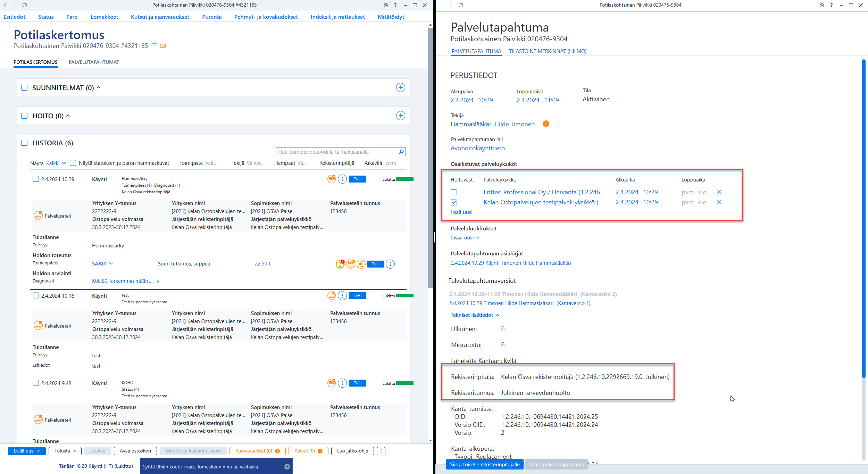Click Siirrä toiselle rekisterinpitäjälle button
868x474 pixels.
tap(485, 465)
